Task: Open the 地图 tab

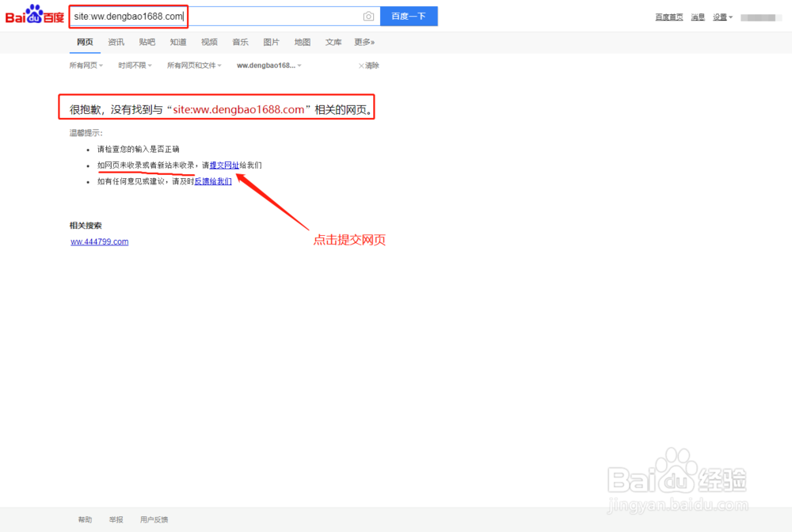Action: [x=303, y=42]
